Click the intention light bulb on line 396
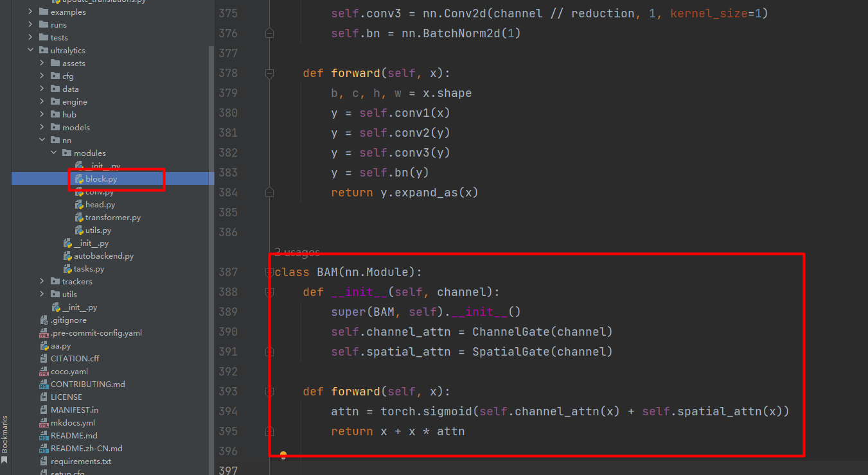868x475 pixels. click(x=283, y=455)
